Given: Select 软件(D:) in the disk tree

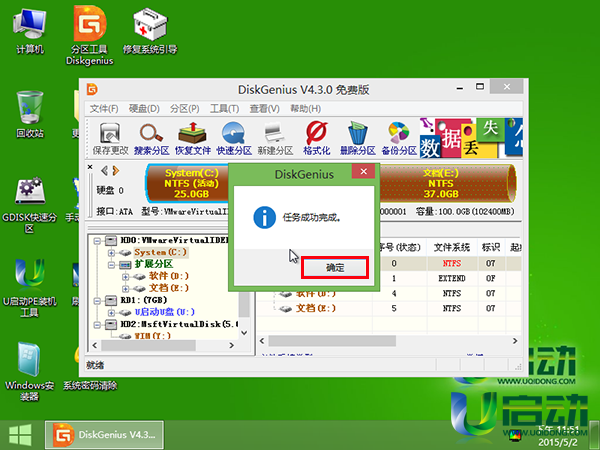Looking at the screenshot, I should (x=168, y=276).
